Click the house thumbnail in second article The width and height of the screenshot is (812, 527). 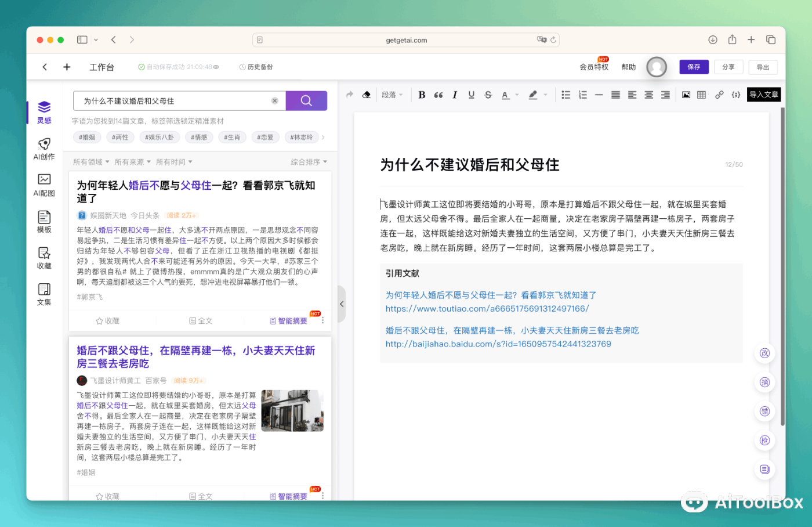coord(292,410)
